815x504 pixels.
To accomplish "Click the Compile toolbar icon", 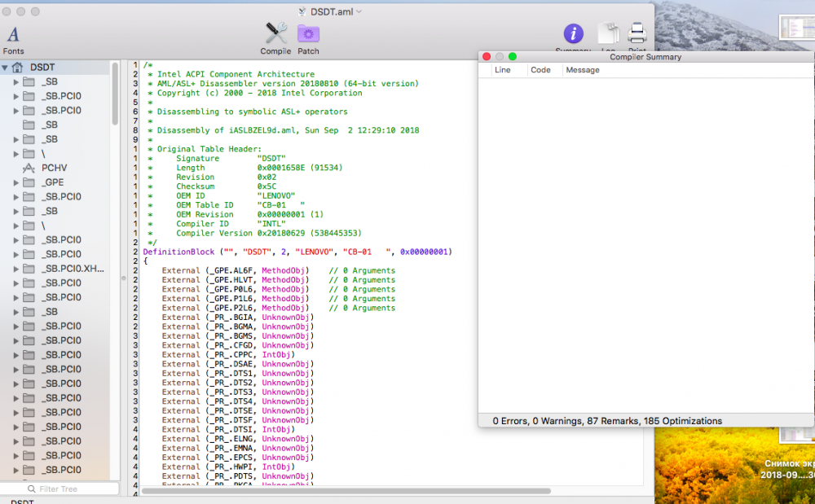I will [275, 39].
